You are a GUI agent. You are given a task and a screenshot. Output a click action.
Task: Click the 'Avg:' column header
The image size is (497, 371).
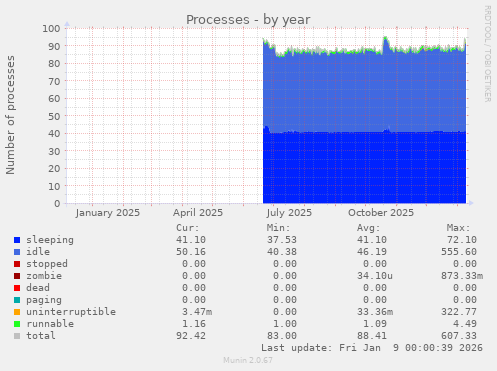(x=369, y=228)
